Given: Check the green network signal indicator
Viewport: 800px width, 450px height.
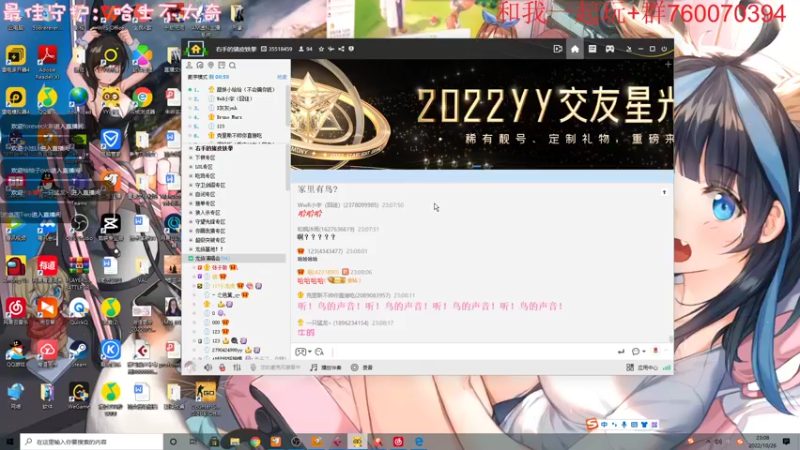Looking at the screenshot, I should click(x=667, y=367).
